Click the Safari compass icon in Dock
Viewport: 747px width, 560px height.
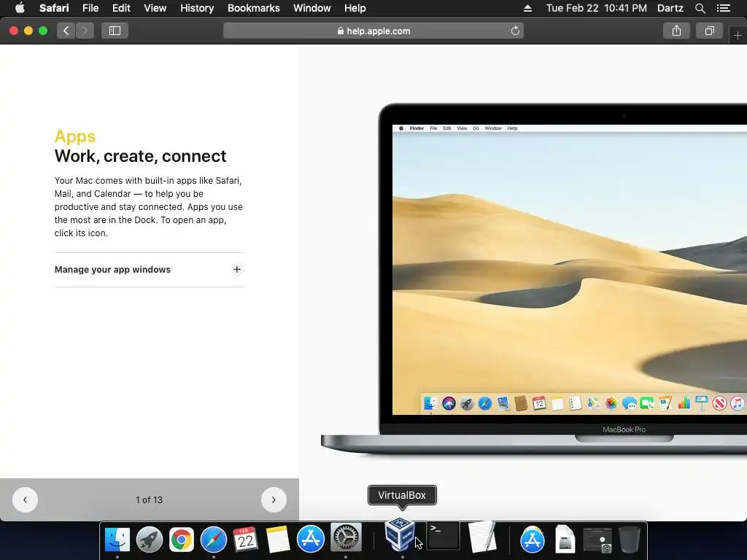[x=214, y=540]
